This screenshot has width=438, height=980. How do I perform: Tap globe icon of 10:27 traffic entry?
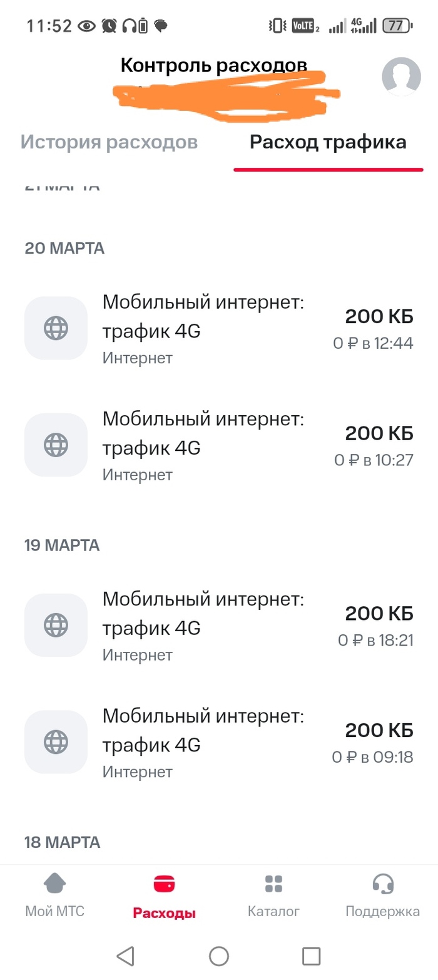[x=56, y=445]
